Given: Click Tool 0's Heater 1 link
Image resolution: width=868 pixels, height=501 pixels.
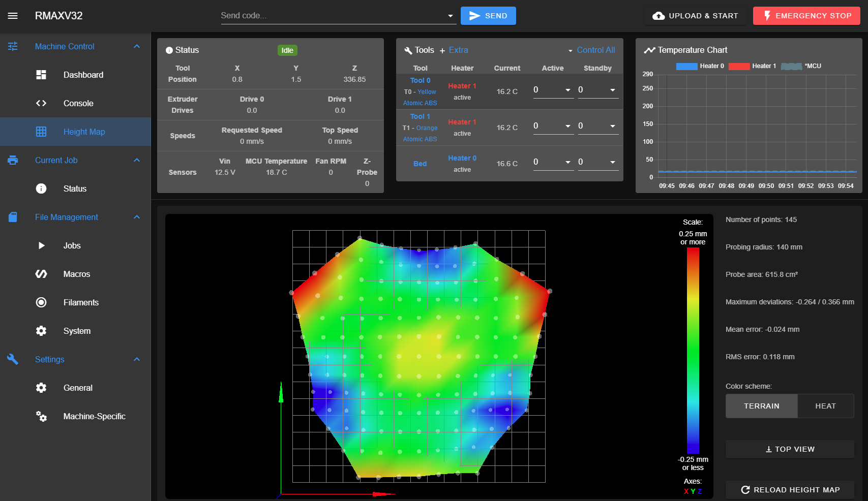Looking at the screenshot, I should click(462, 86).
